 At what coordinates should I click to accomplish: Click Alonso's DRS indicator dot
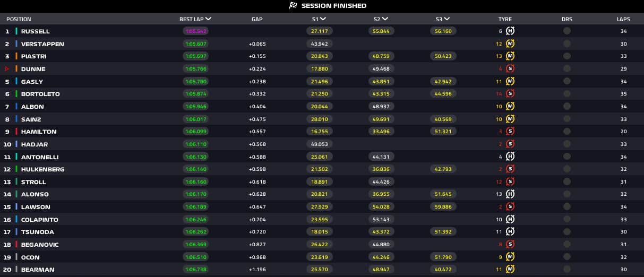coord(567,195)
